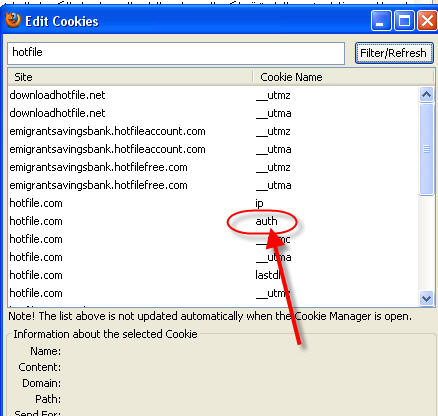Select the hotfile.com lastdl cookie row
438x416 pixels.
point(213,275)
